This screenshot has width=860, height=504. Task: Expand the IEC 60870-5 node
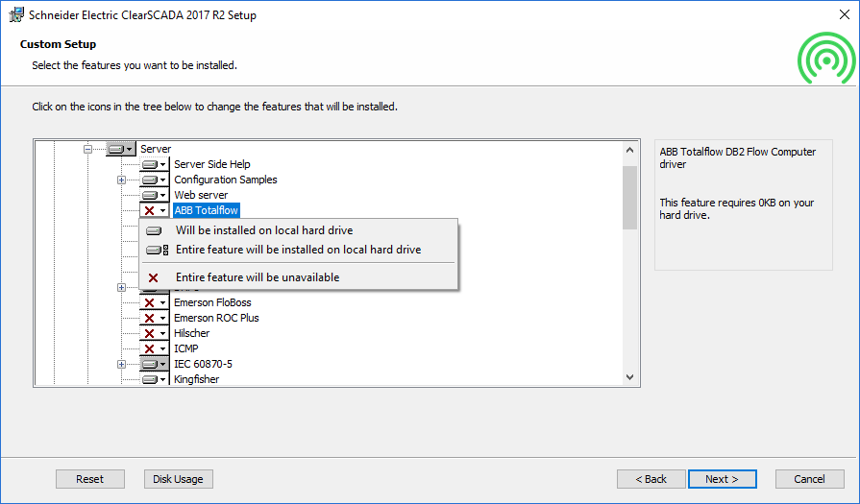(x=121, y=364)
